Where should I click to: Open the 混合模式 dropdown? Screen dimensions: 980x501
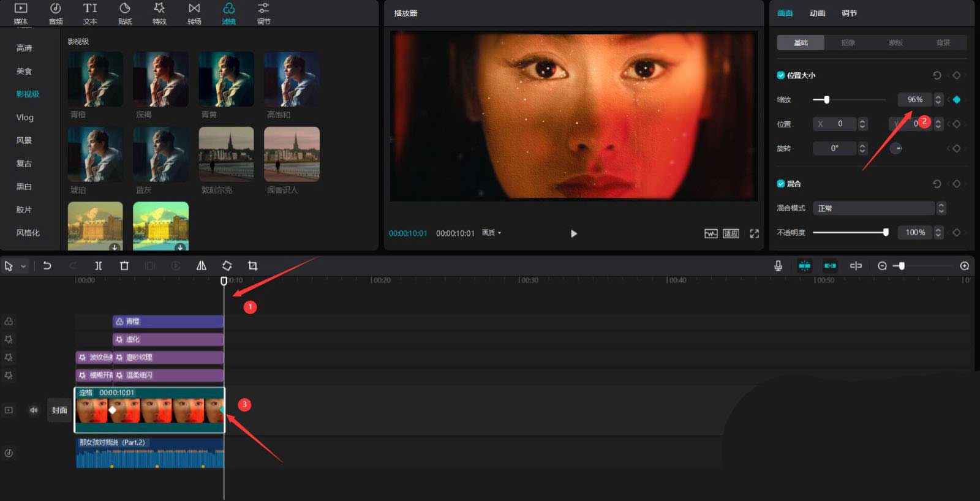[x=878, y=208]
